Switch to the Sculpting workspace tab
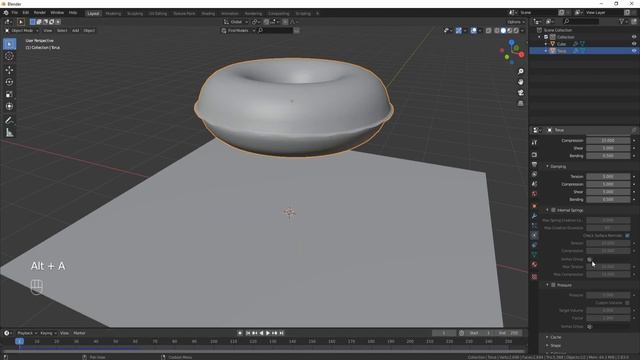Screen dimensions: 640x360 (135, 13)
